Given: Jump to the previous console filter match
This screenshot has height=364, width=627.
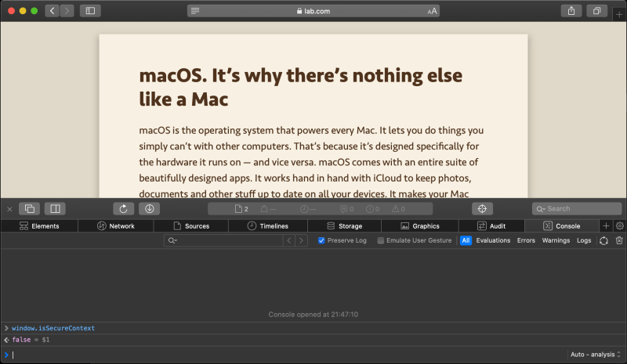Looking at the screenshot, I should pyautogui.click(x=289, y=240).
